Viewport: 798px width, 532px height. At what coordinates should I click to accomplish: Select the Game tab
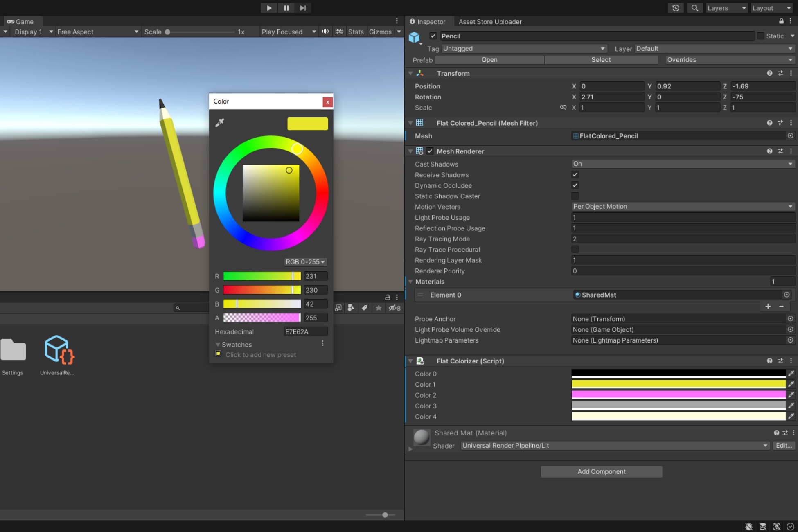point(23,21)
